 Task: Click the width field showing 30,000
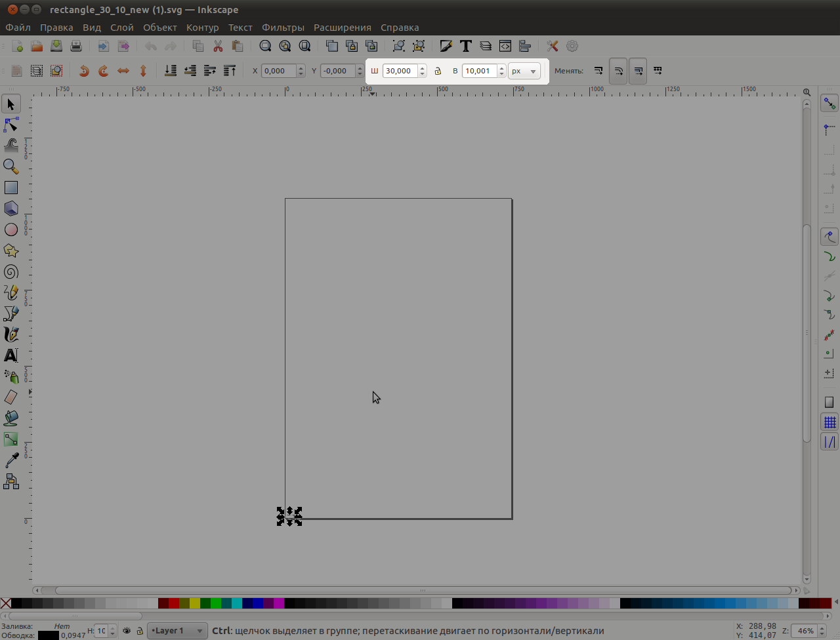400,71
